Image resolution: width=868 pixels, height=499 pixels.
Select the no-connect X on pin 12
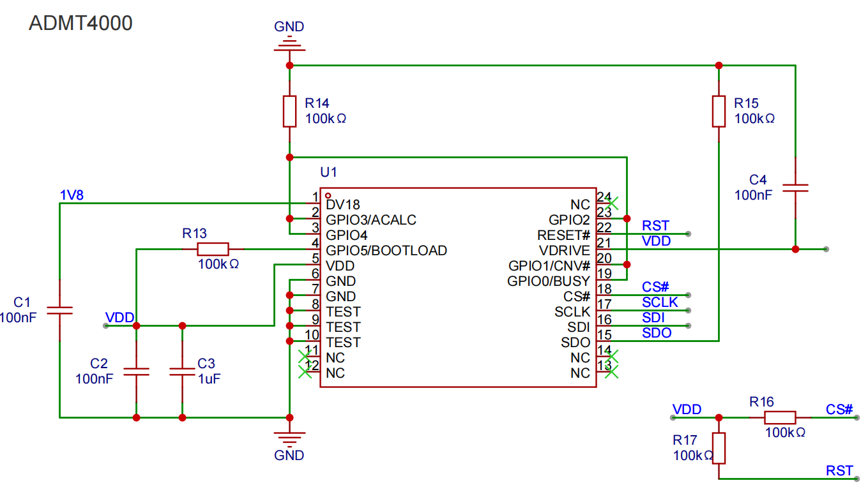click(x=305, y=371)
